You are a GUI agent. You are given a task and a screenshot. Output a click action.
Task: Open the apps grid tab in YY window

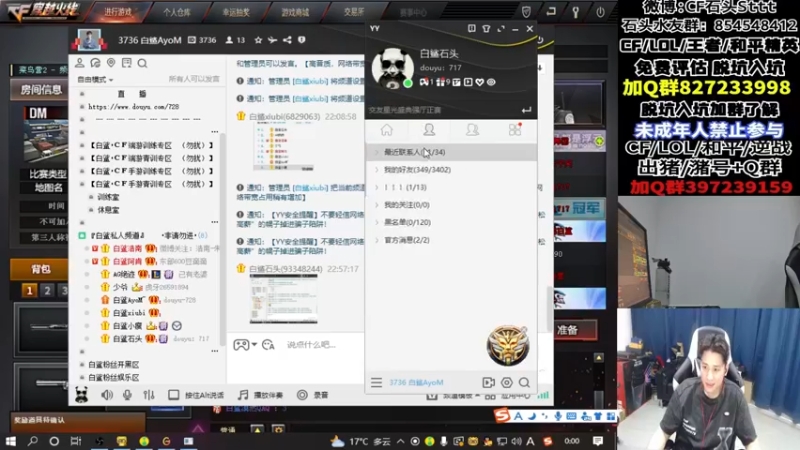[515, 130]
